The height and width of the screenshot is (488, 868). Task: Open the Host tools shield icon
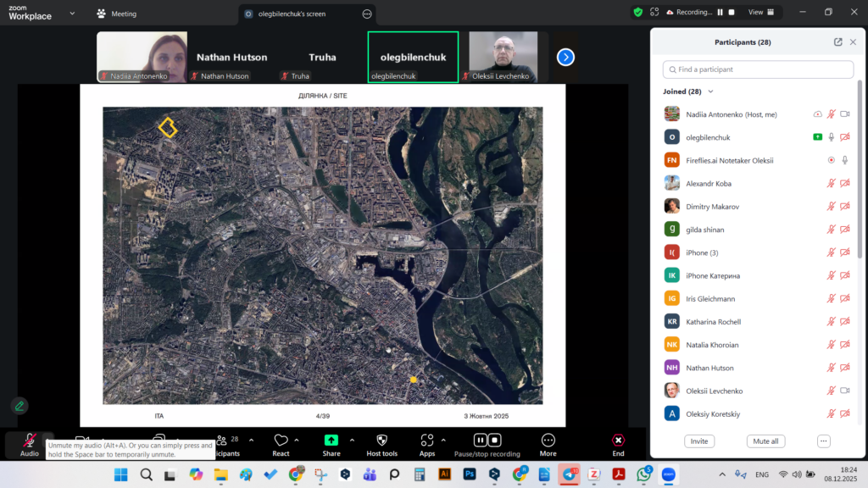coord(381,441)
